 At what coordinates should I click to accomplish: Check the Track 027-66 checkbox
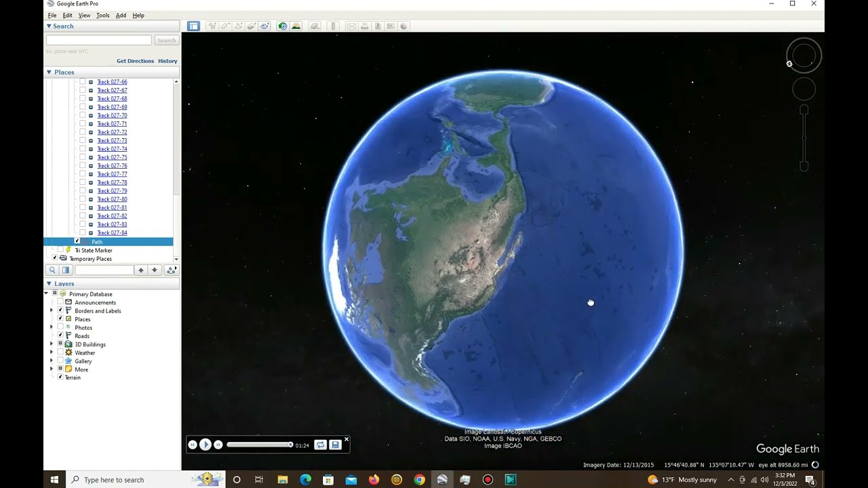(83, 82)
